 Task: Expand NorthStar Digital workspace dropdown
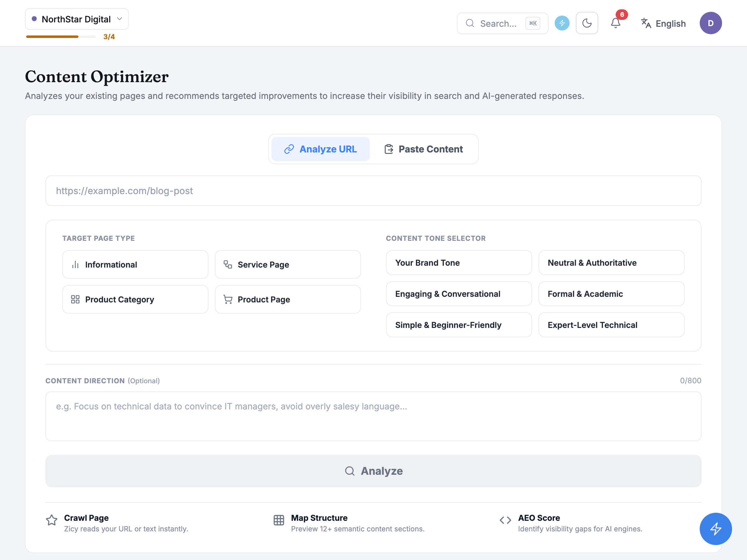point(77,19)
